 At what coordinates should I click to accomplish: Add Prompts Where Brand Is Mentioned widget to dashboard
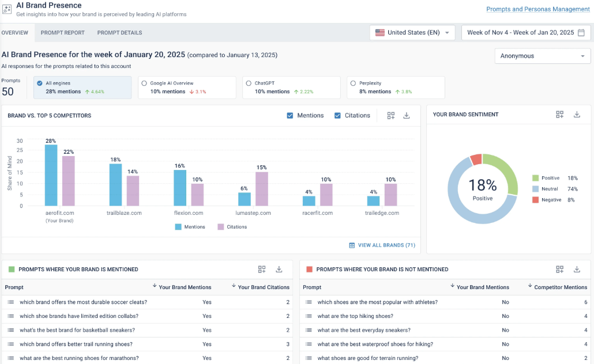coord(262,269)
